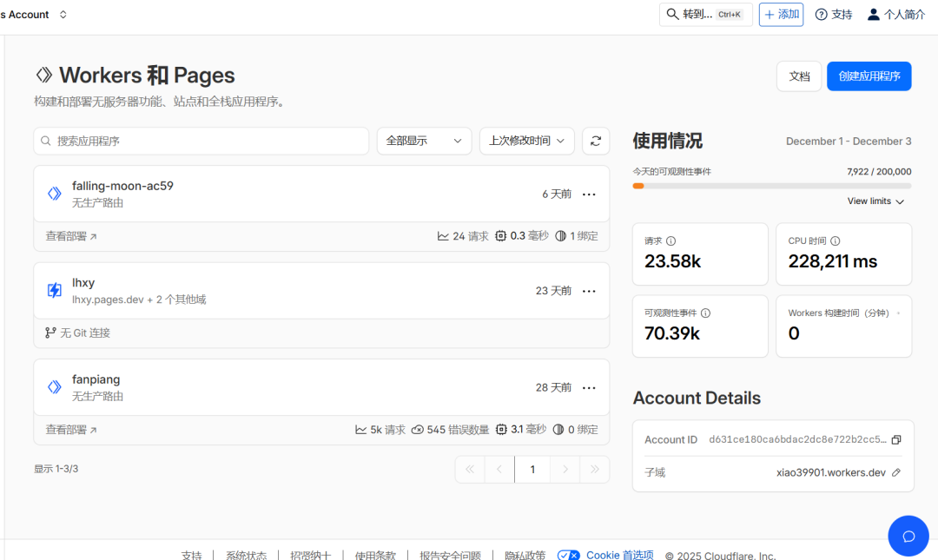Click the Workers 和 Pages heading icon
938x560 pixels.
(43, 75)
